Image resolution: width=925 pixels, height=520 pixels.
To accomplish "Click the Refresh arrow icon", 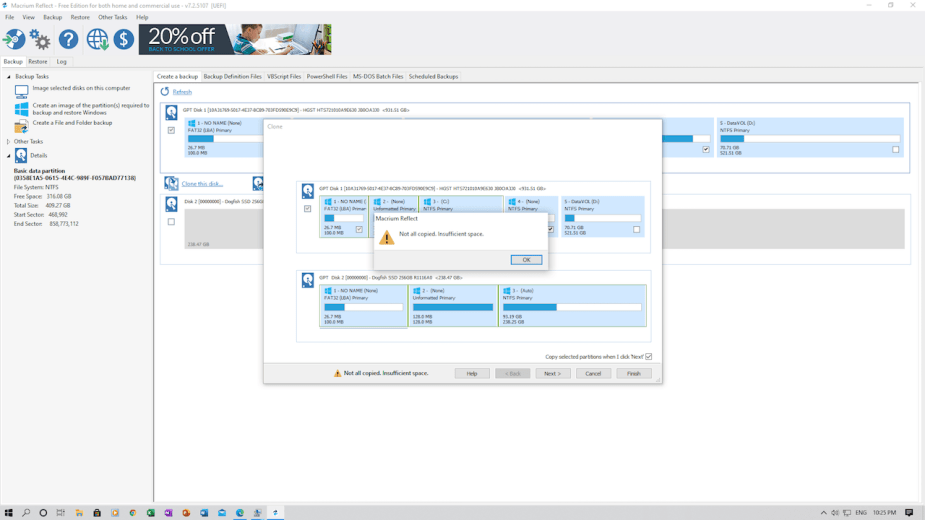I will [x=165, y=92].
